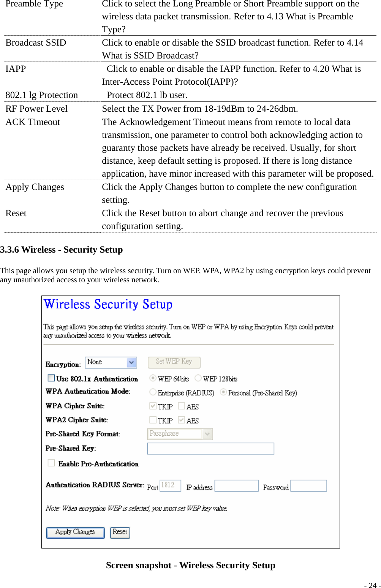The image size is (381, 588).
Task: Check Enable Pre-Authentication box
Action: pyautogui.click(x=51, y=463)
